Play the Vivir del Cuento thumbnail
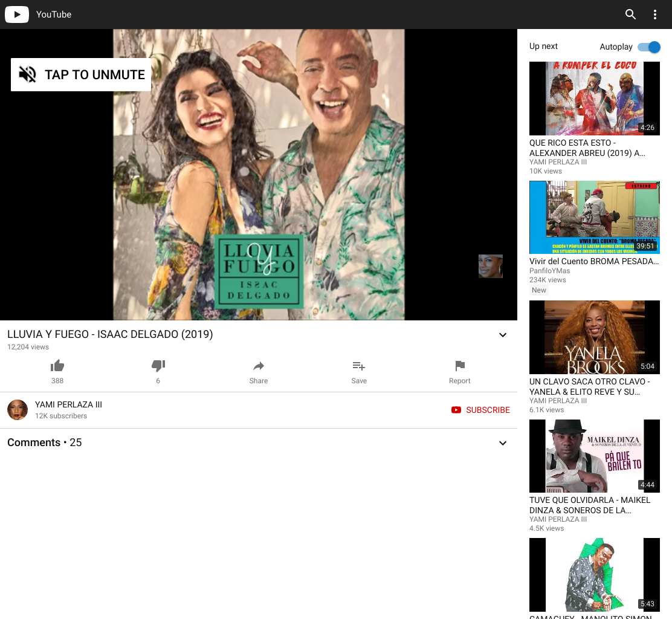The height and width of the screenshot is (619, 672). click(x=595, y=218)
